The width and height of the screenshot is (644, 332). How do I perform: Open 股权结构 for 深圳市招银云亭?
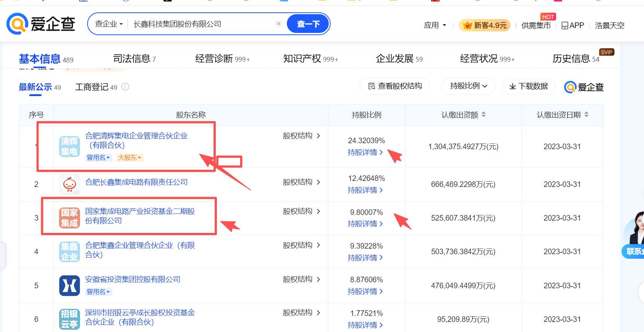[x=301, y=313]
